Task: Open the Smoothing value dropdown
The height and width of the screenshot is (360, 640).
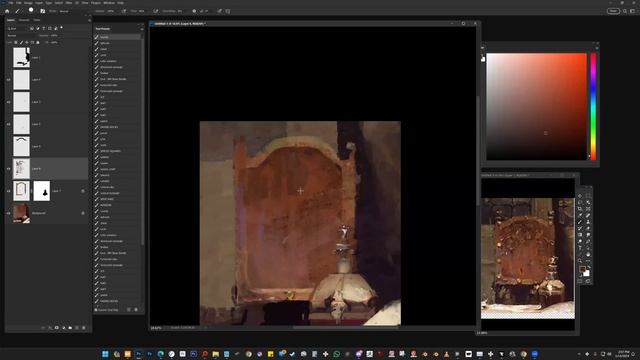Action: (x=180, y=11)
